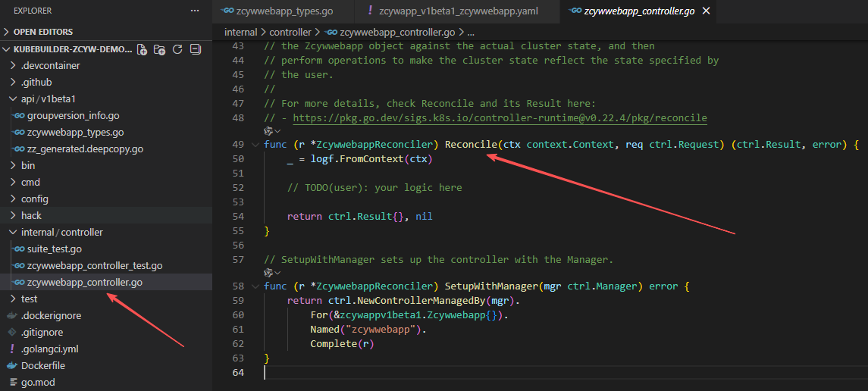The image size is (868, 391).
Task: Click the New Folder icon in Explorer
Action: pyautogui.click(x=159, y=49)
